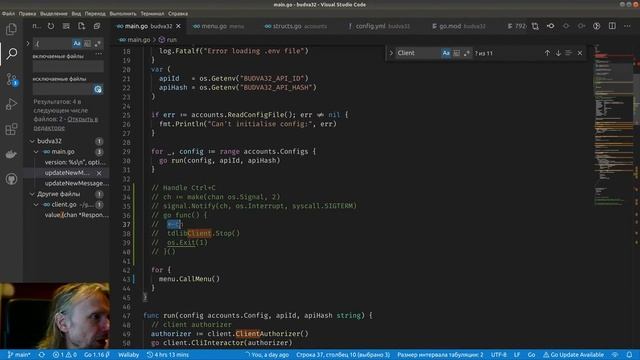
Task: Switch to the go.mod tab
Action: pyautogui.click(x=459, y=26)
